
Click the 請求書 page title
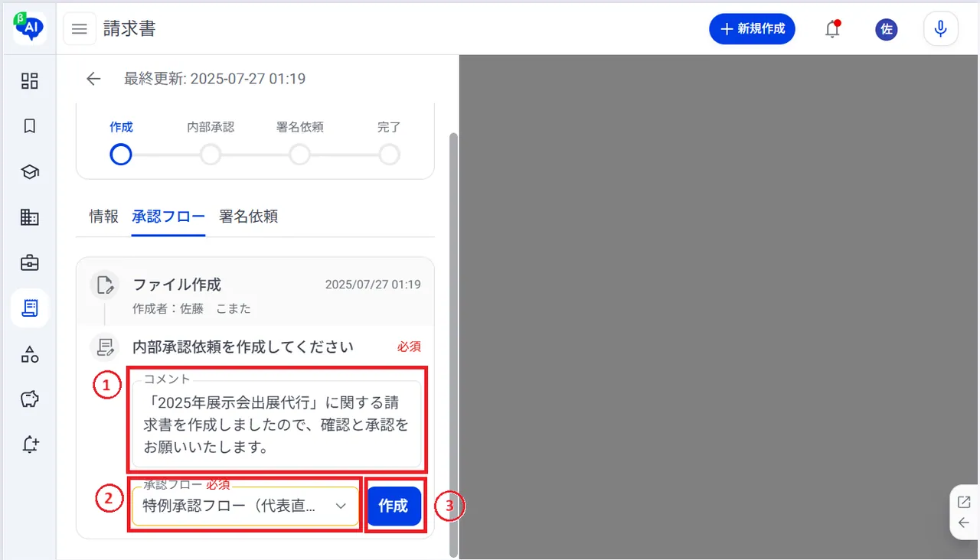(129, 29)
